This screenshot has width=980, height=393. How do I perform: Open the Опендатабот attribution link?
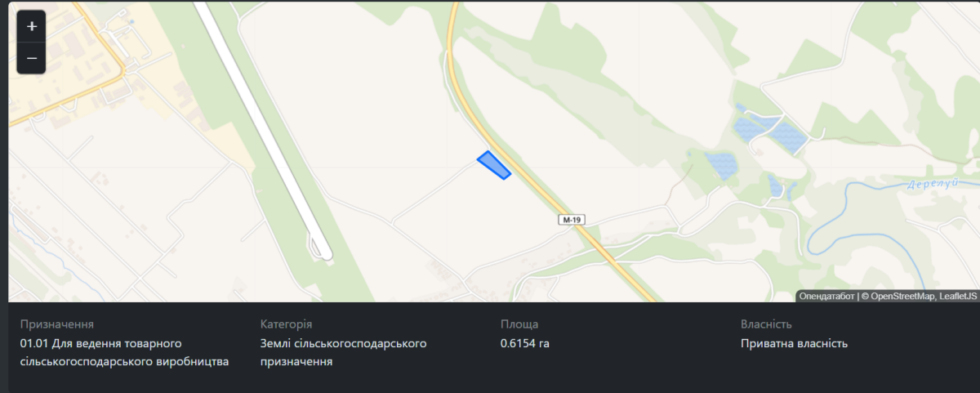coord(826,296)
